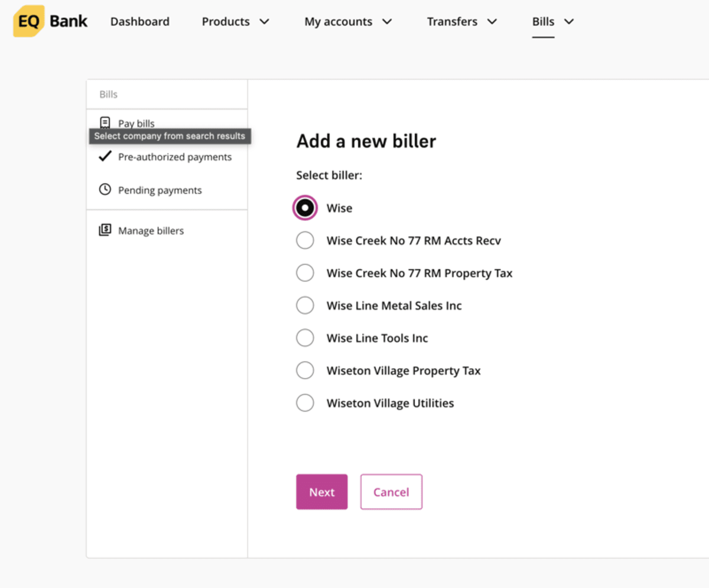Expand the Transfers dropdown chevron

tap(492, 22)
